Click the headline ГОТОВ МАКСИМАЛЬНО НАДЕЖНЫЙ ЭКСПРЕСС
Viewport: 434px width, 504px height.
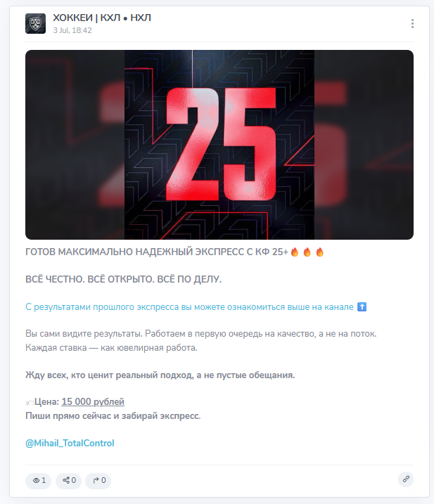pos(157,252)
